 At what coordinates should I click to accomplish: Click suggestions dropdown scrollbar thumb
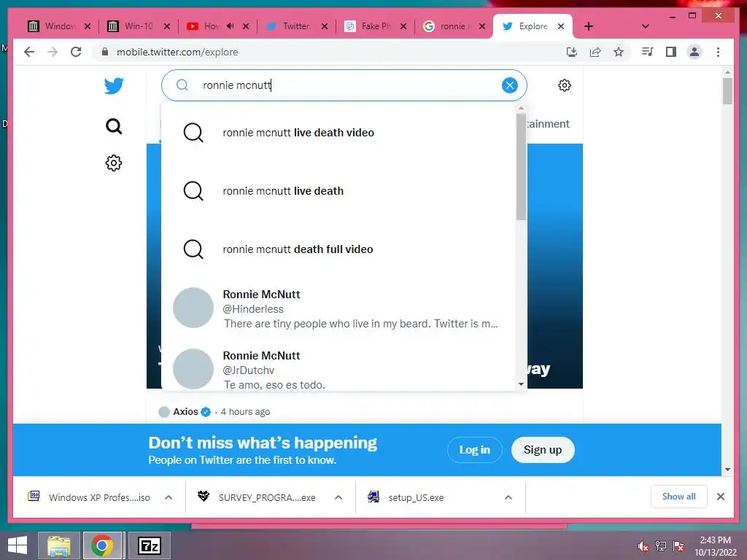click(x=521, y=167)
